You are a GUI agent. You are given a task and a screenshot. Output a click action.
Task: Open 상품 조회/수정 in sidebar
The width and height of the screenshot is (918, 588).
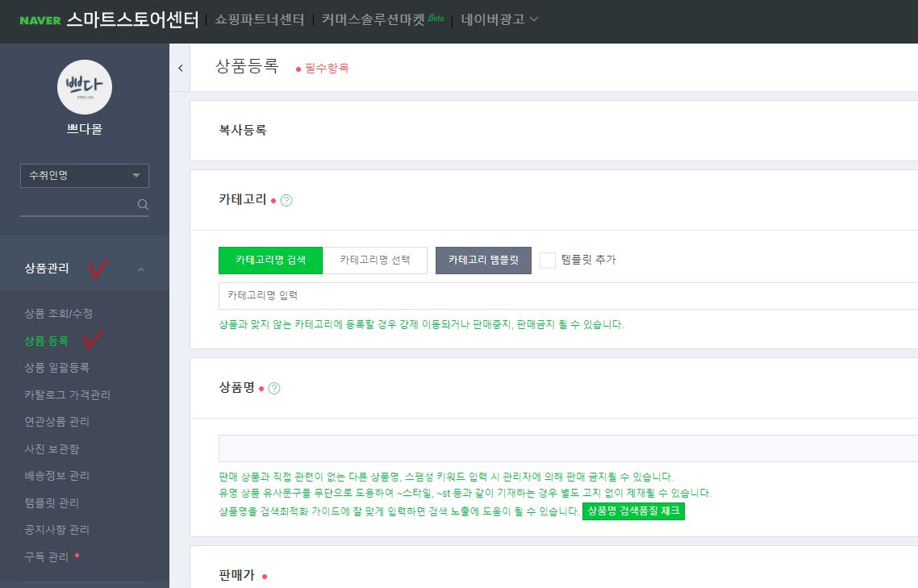59,313
